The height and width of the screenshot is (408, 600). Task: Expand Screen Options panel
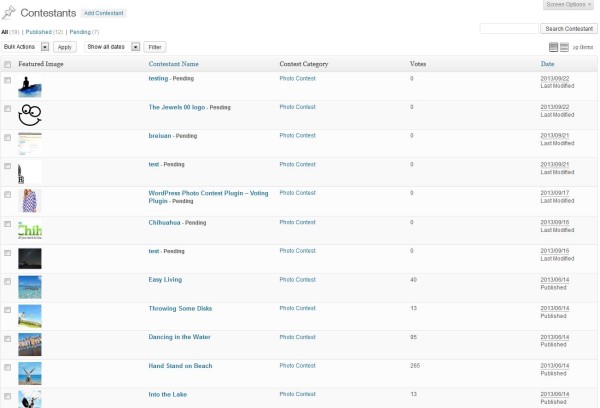(568, 5)
